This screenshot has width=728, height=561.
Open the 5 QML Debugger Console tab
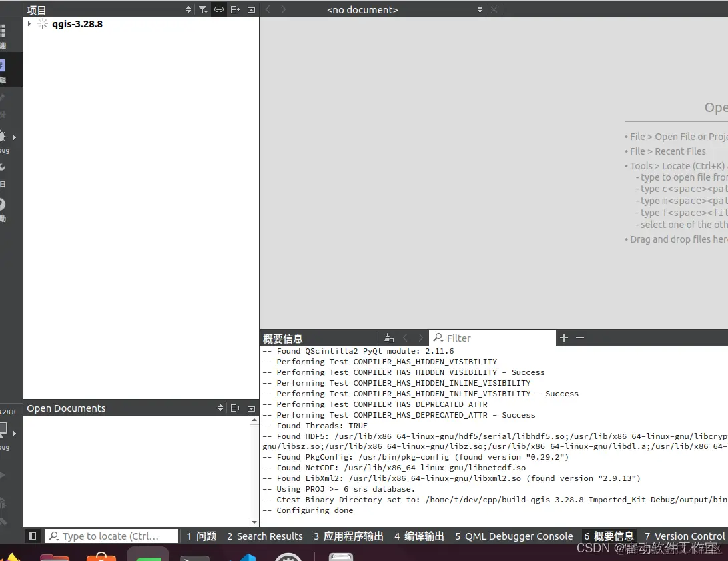(x=514, y=536)
